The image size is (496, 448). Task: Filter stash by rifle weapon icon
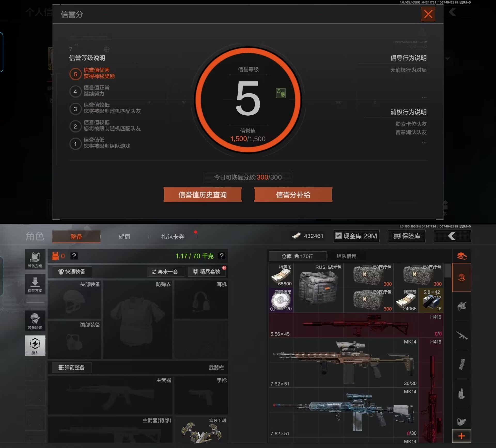click(462, 335)
